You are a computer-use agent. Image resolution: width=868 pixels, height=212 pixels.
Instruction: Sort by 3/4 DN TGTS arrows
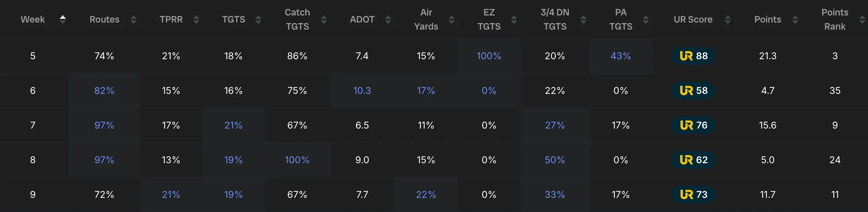583,20
